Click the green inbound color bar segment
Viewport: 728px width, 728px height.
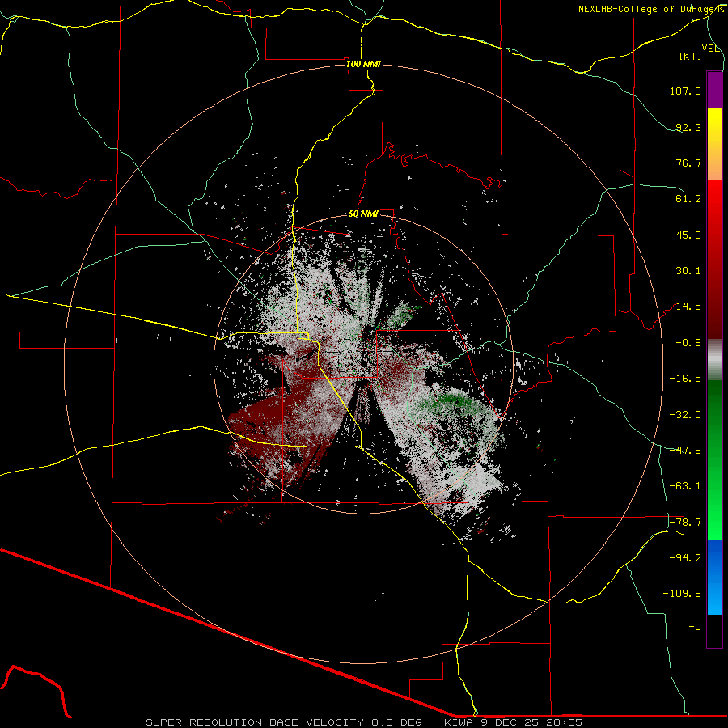[714, 459]
